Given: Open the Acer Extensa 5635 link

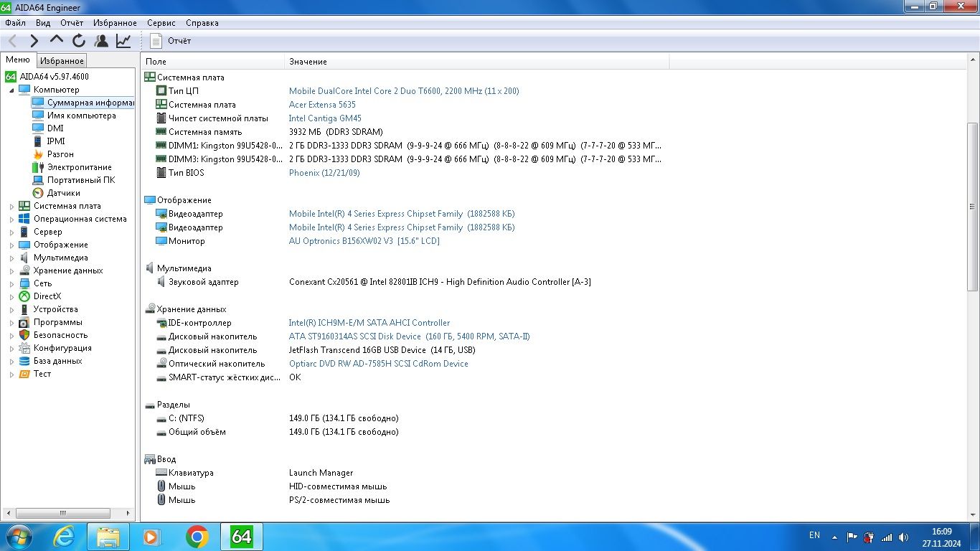Looking at the screenshot, I should [x=322, y=105].
